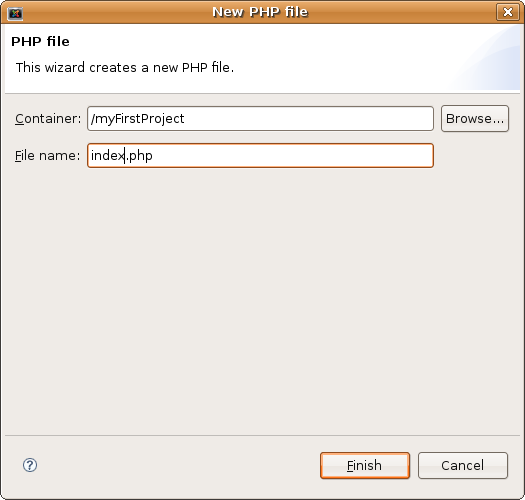Place cursor on the .php extension
This screenshot has width=525, height=500.
click(x=139, y=156)
